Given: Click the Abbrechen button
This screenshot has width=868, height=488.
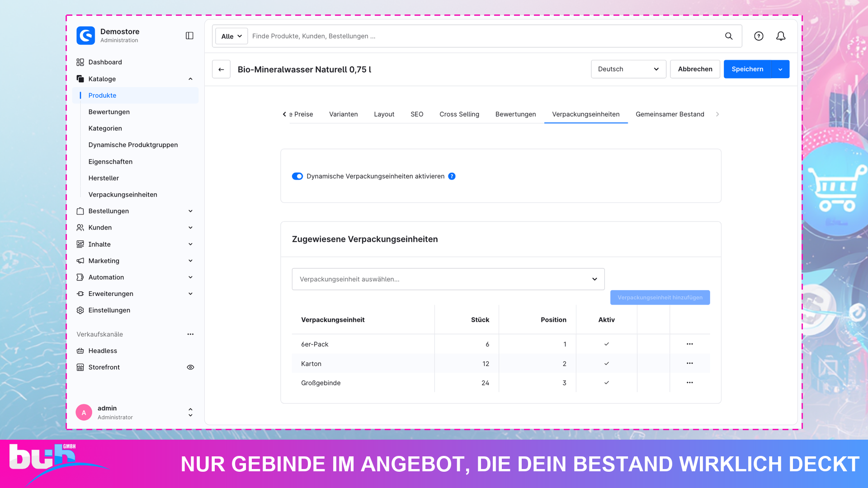Looking at the screenshot, I should coord(695,69).
